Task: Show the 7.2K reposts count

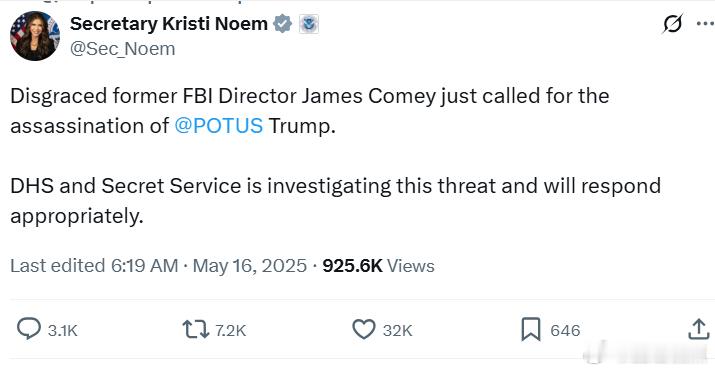Action: click(x=231, y=331)
